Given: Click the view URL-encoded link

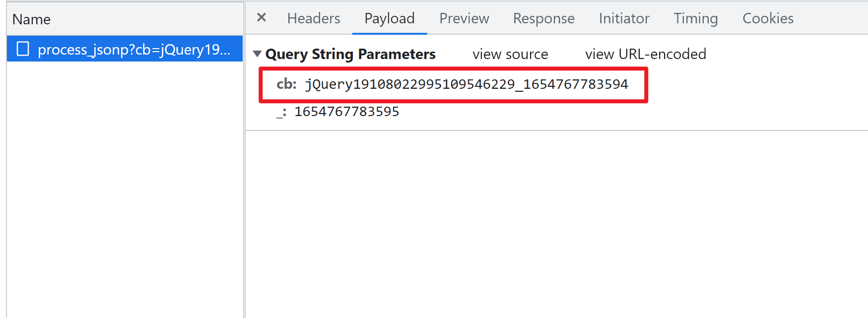Looking at the screenshot, I should pos(645,54).
